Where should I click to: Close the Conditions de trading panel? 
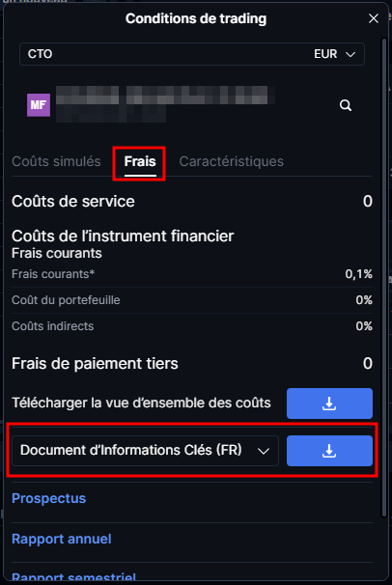374,18
